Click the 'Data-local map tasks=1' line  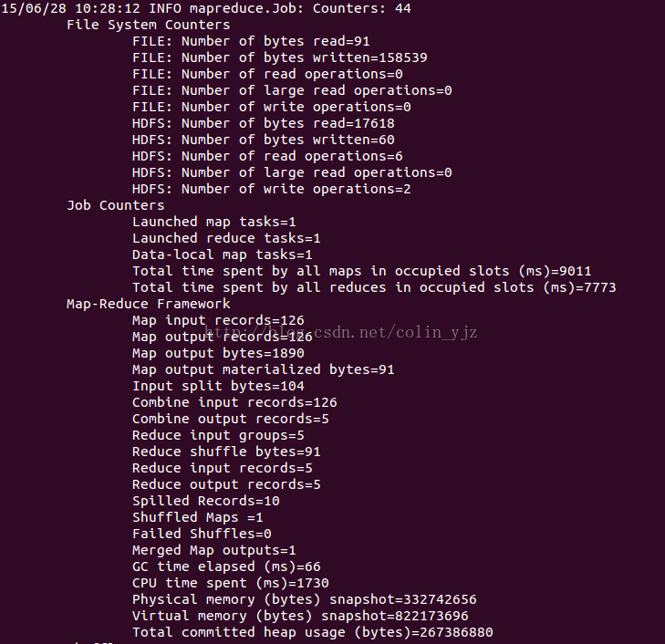click(x=223, y=254)
